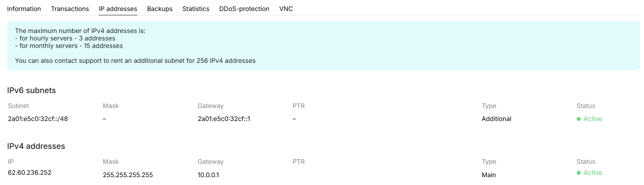The width and height of the screenshot is (644, 185).
Task: Click the Main type in the IPv4 row
Action: 489,175
